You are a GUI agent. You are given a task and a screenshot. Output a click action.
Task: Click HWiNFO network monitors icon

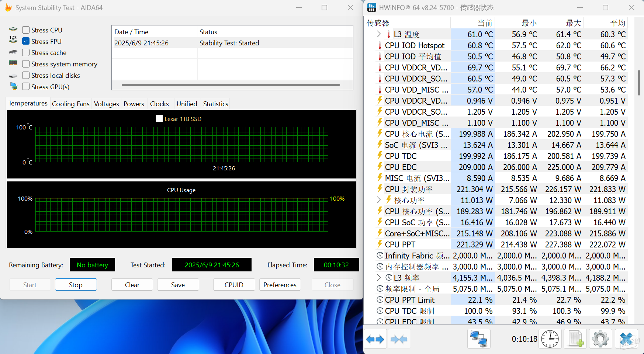[x=479, y=339]
